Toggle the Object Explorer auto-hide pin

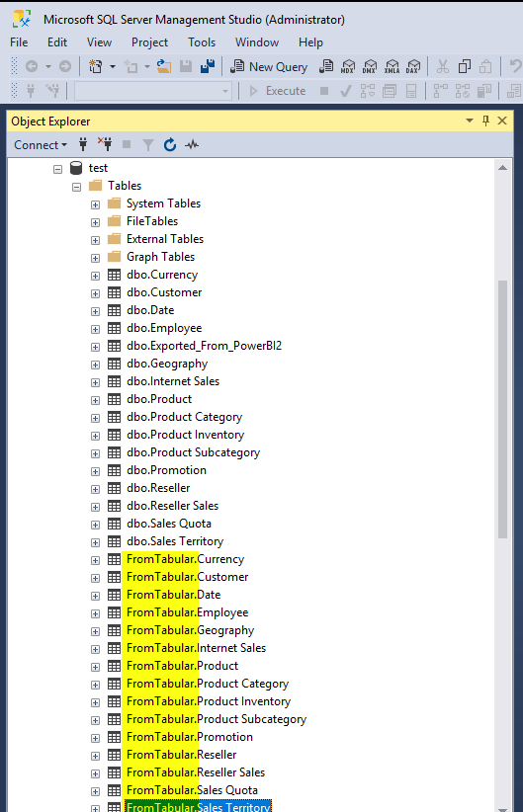click(x=485, y=121)
